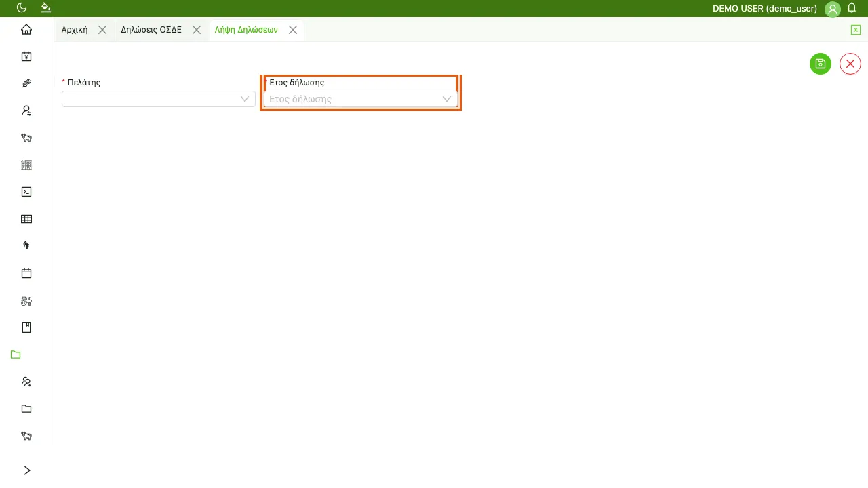The image size is (868, 488).
Task: Open the Ετος δήλωσης dropdown
Action: (x=361, y=99)
